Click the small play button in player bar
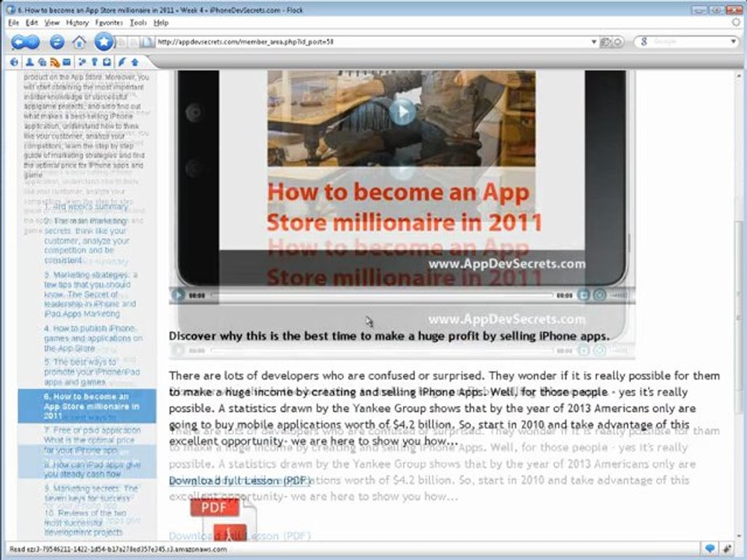Screen dimensions: 747x560 click(x=178, y=296)
